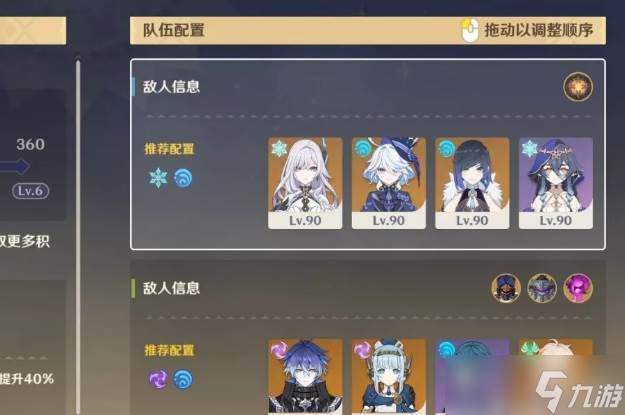Click the first team's 敌人信息 label

point(171,87)
